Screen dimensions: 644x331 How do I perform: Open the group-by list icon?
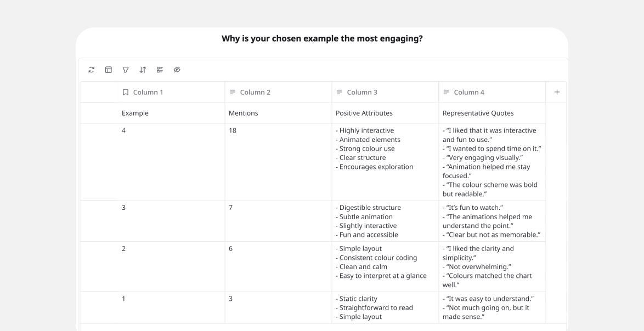[160, 70]
